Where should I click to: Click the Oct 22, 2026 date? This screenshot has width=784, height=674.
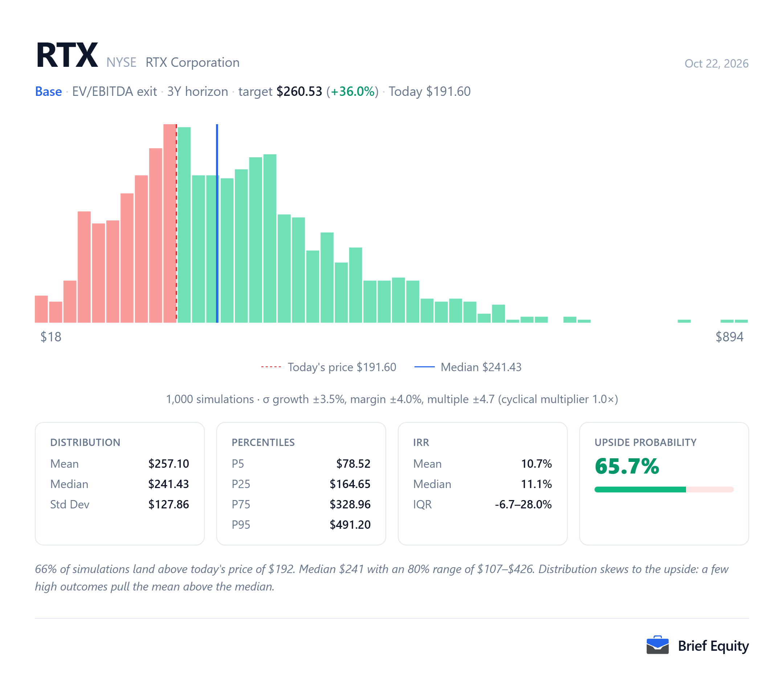[x=716, y=63]
